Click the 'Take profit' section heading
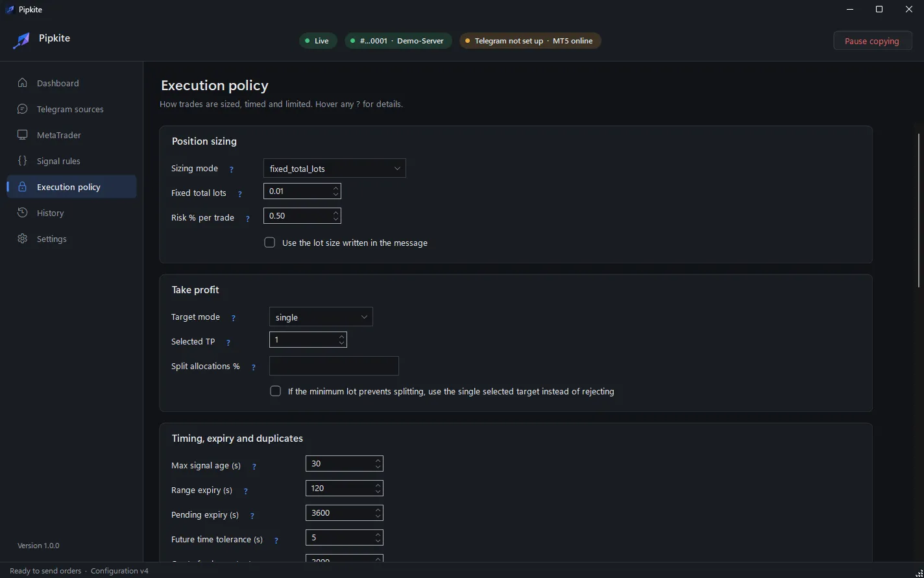 coord(195,290)
